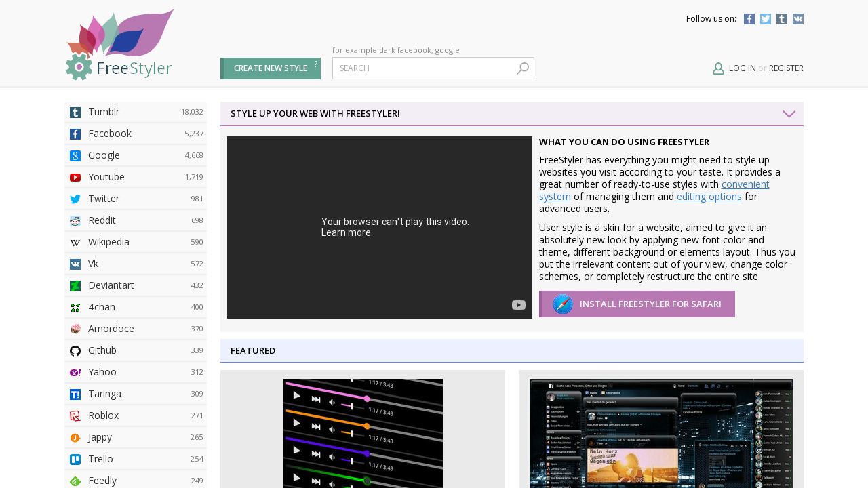Select Youtube category label
Viewport: 868px width, 488px height.
[106, 178]
